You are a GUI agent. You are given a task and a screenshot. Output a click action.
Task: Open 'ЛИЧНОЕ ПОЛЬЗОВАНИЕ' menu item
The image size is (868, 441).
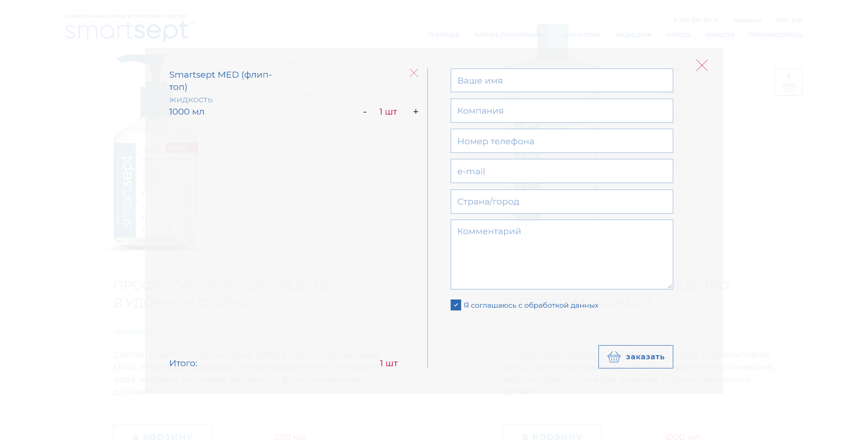510,35
